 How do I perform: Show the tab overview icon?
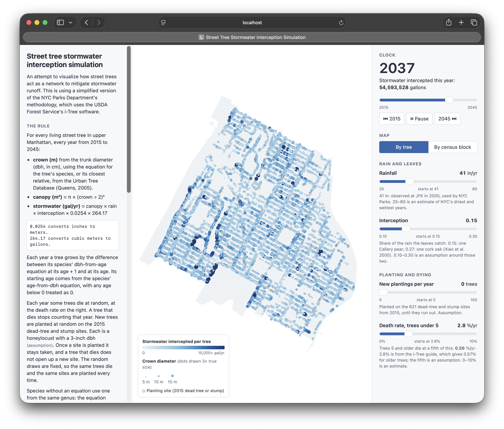pyautogui.click(x=474, y=23)
